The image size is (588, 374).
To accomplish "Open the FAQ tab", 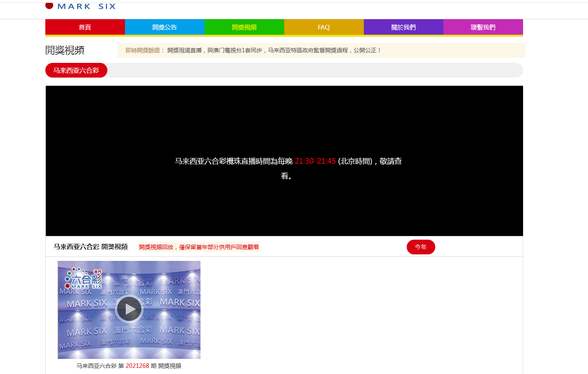I will pos(324,27).
